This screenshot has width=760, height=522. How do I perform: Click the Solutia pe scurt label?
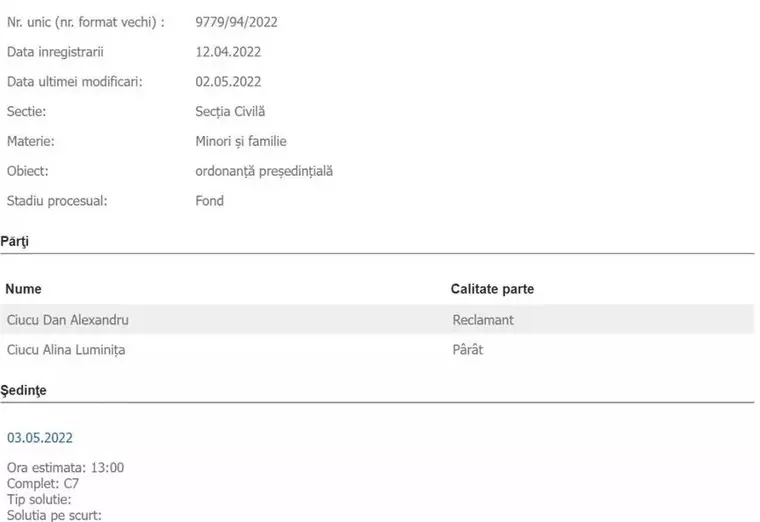[54, 515]
